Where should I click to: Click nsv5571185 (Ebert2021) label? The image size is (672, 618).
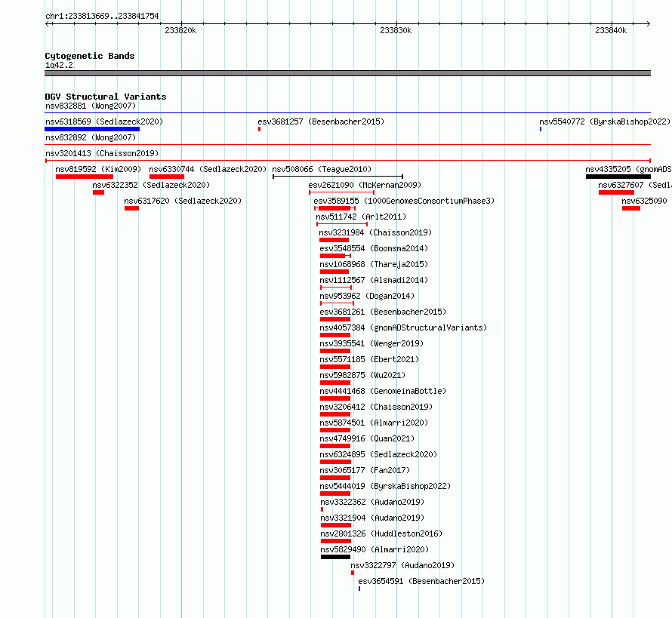pos(369,359)
